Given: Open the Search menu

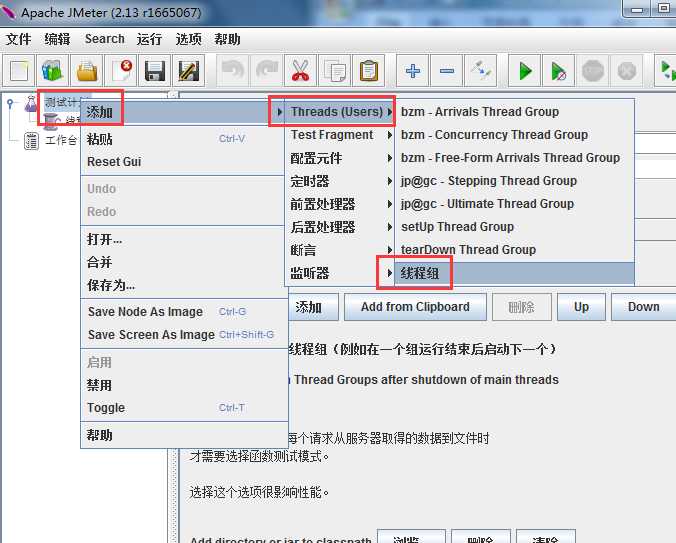Looking at the screenshot, I should point(105,39).
